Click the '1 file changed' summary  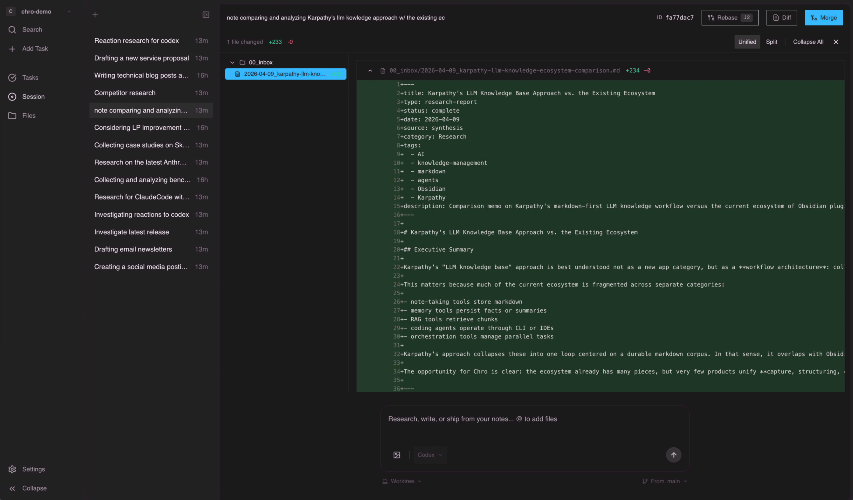point(245,42)
